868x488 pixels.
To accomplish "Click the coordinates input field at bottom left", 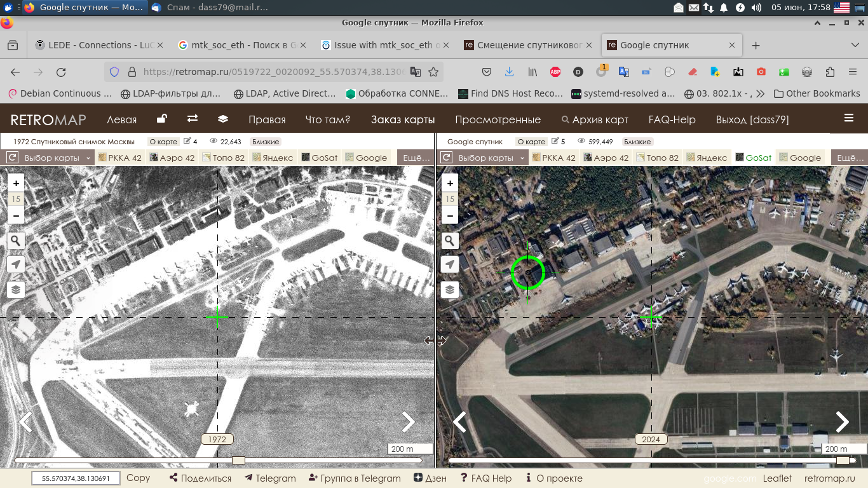I will pyautogui.click(x=75, y=478).
